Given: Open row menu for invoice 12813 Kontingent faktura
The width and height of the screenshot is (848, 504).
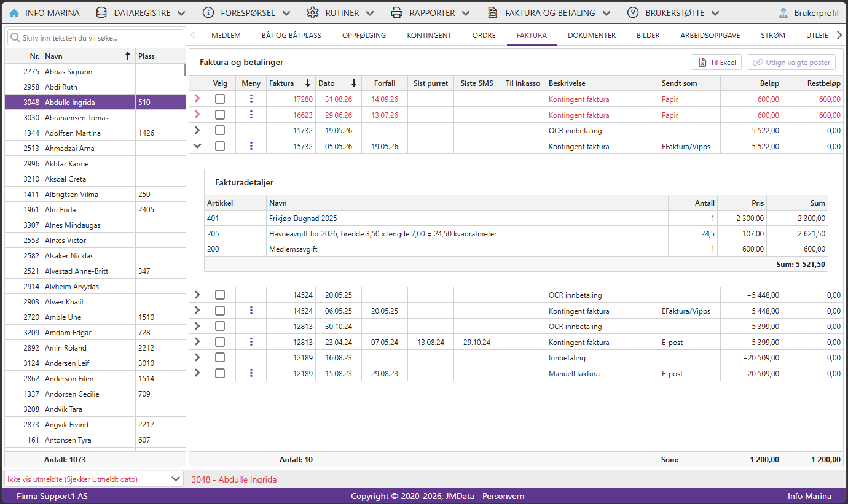Looking at the screenshot, I should 251,342.
